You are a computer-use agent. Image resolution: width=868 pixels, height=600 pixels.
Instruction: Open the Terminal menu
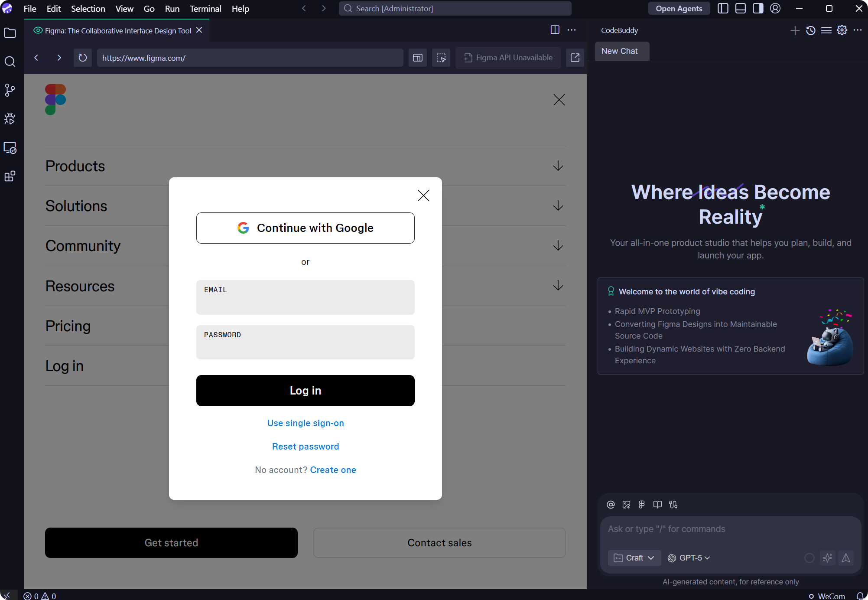(x=205, y=9)
